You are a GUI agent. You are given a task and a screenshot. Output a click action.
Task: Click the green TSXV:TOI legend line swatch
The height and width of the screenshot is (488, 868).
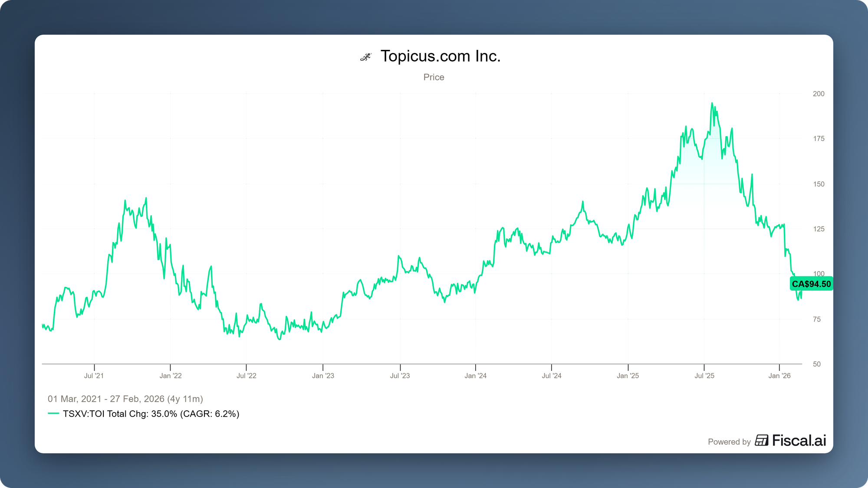coord(53,413)
